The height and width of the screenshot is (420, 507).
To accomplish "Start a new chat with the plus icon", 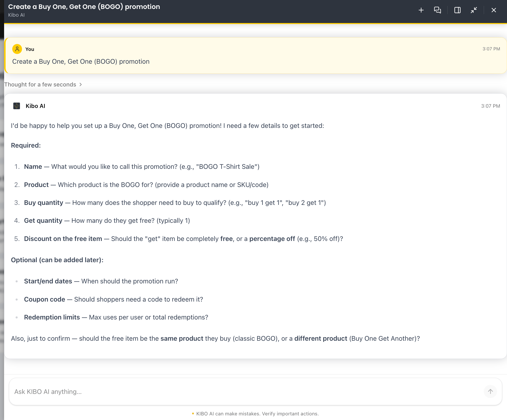I will (421, 10).
